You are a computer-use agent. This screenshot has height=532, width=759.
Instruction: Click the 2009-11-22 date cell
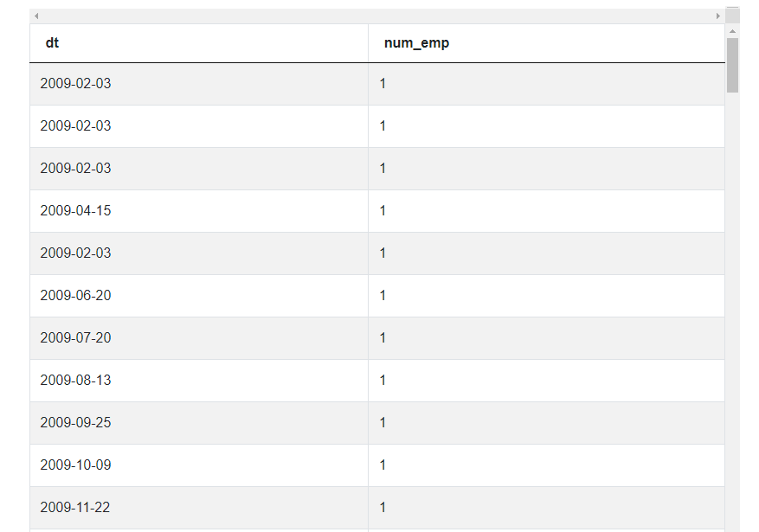75,508
